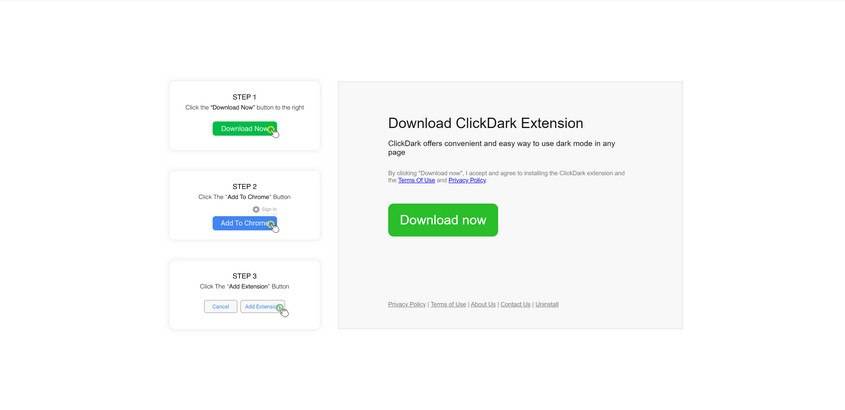
Task: Click the Step 3 Add Extension illustration
Action: [x=262, y=307]
